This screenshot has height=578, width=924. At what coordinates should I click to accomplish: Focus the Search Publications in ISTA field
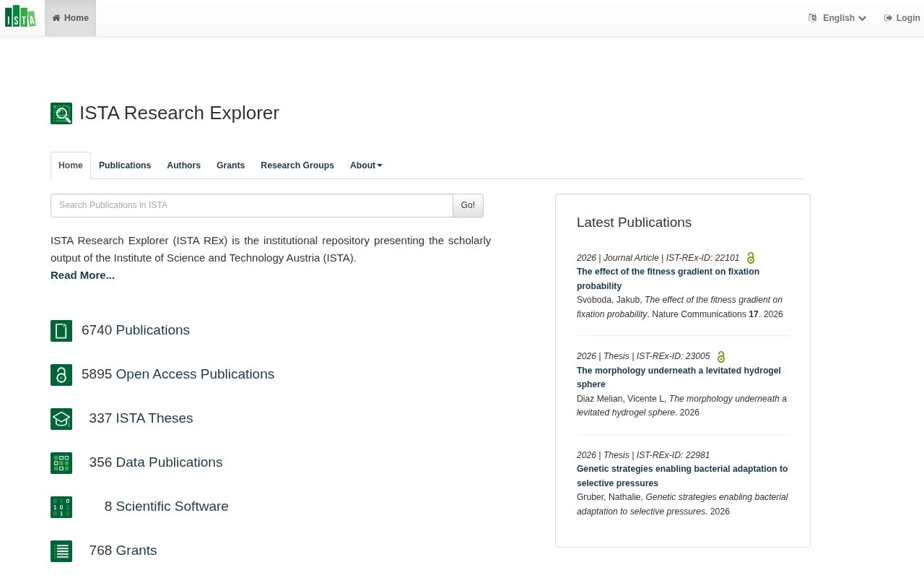point(252,205)
